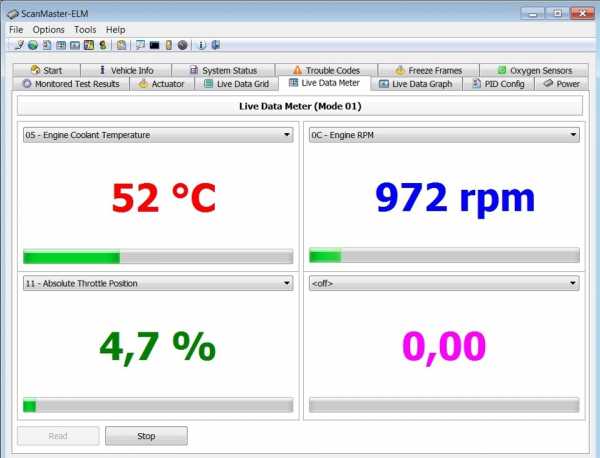Viewport: 600px width, 458px height.
Task: Click the green globe toolbar icon
Action: 33,45
